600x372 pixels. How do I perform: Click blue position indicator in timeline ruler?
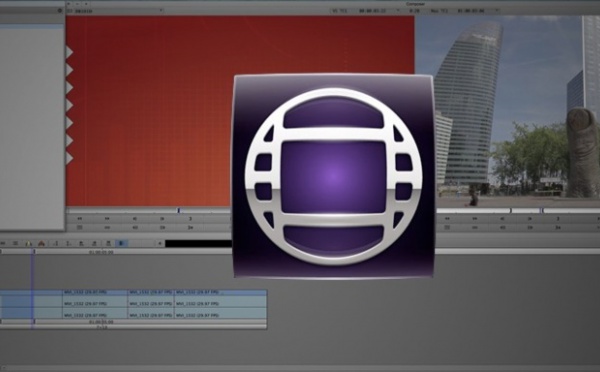coord(34,251)
